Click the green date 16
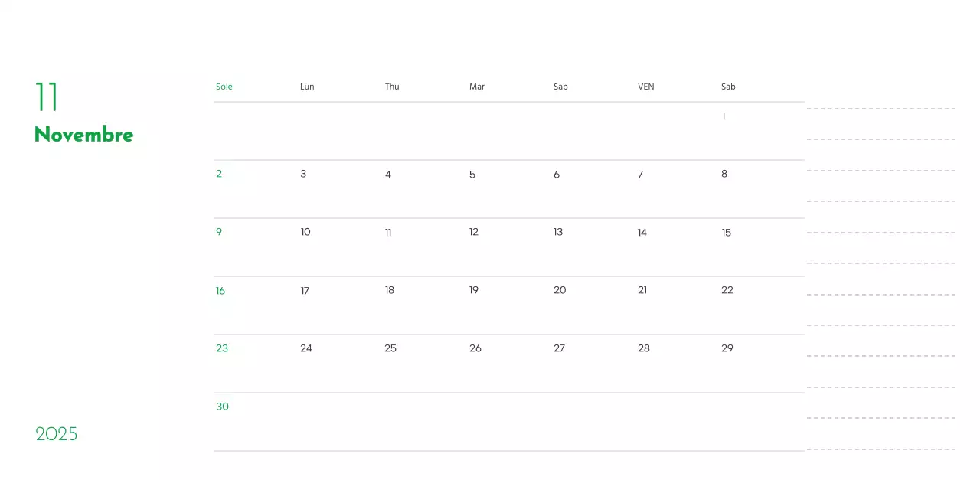Viewport: 980px width, 480px height. pyautogui.click(x=220, y=291)
